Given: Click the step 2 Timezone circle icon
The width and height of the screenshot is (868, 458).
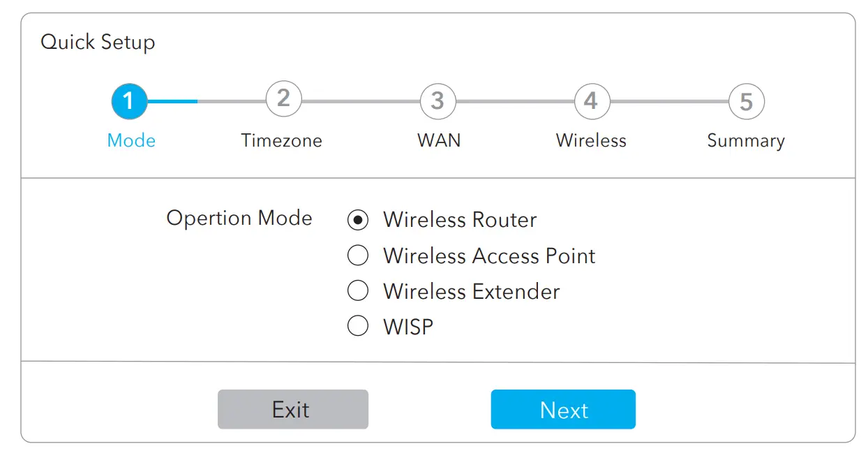Looking at the screenshot, I should click(283, 101).
